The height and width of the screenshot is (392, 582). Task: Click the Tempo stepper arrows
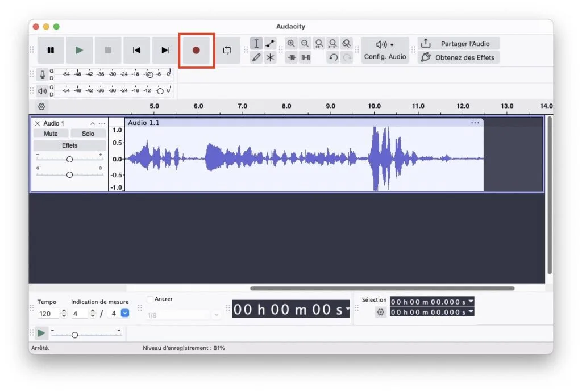click(x=64, y=314)
